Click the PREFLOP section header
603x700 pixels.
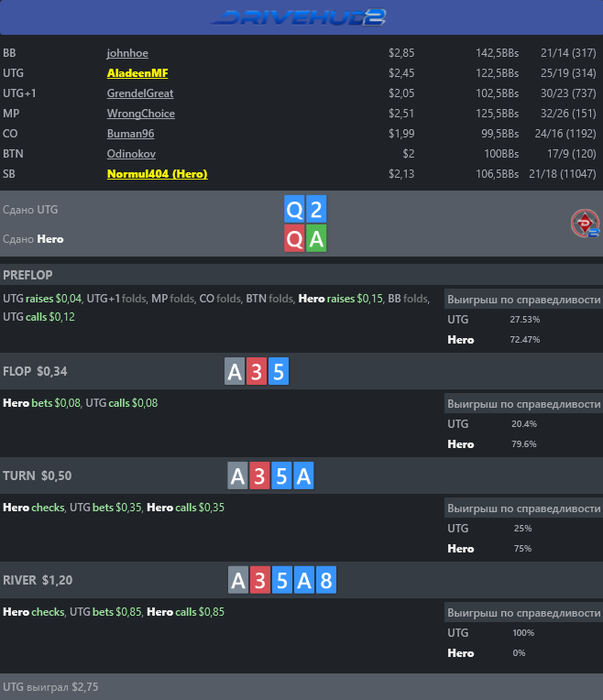point(301,275)
